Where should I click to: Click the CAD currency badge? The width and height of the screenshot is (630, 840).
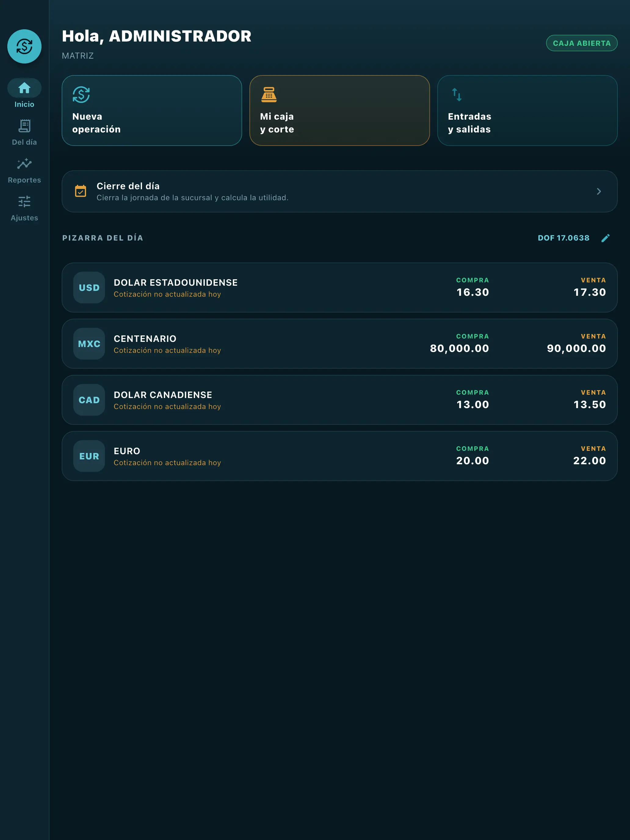tap(89, 400)
